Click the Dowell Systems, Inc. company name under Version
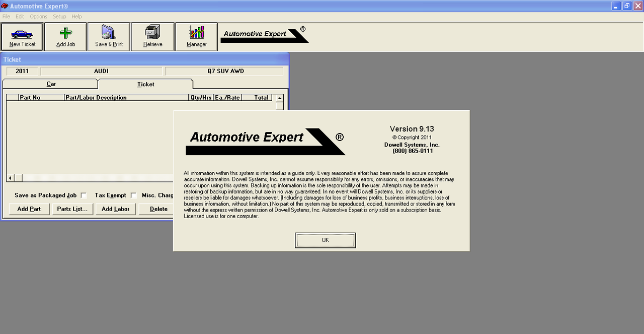This screenshot has width=644, height=334. (412, 145)
